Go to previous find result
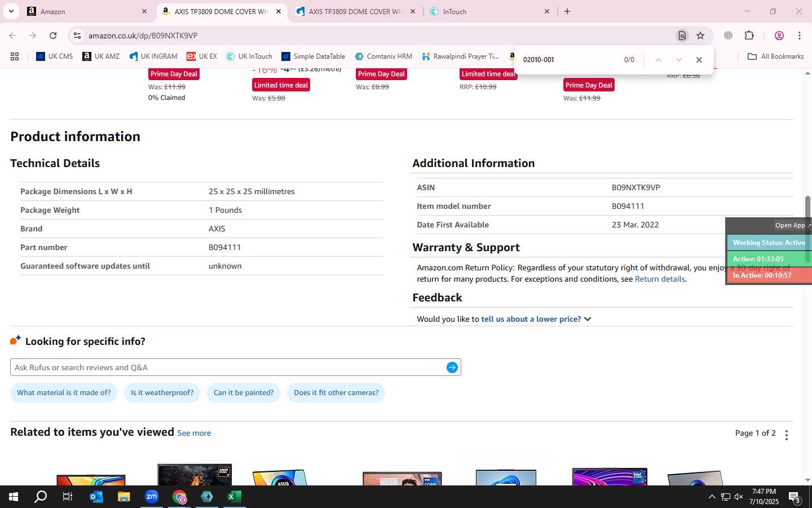The height and width of the screenshot is (508, 812). click(x=658, y=60)
